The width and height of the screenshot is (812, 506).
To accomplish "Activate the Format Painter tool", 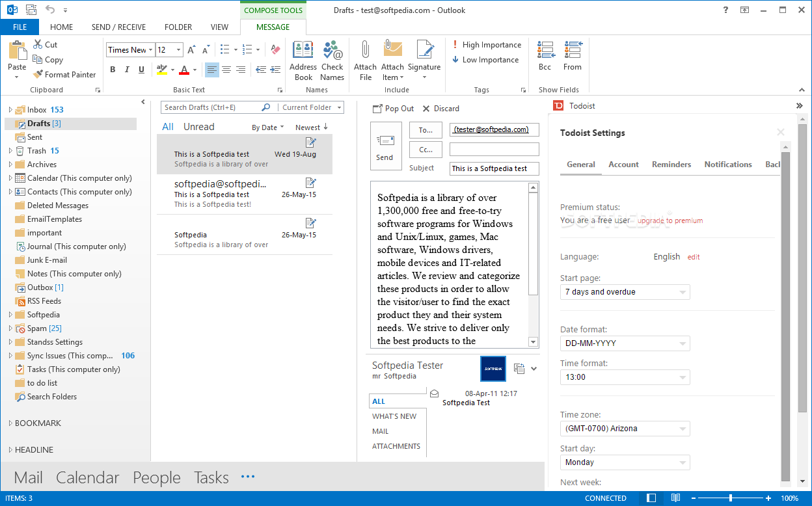I will click(64, 74).
